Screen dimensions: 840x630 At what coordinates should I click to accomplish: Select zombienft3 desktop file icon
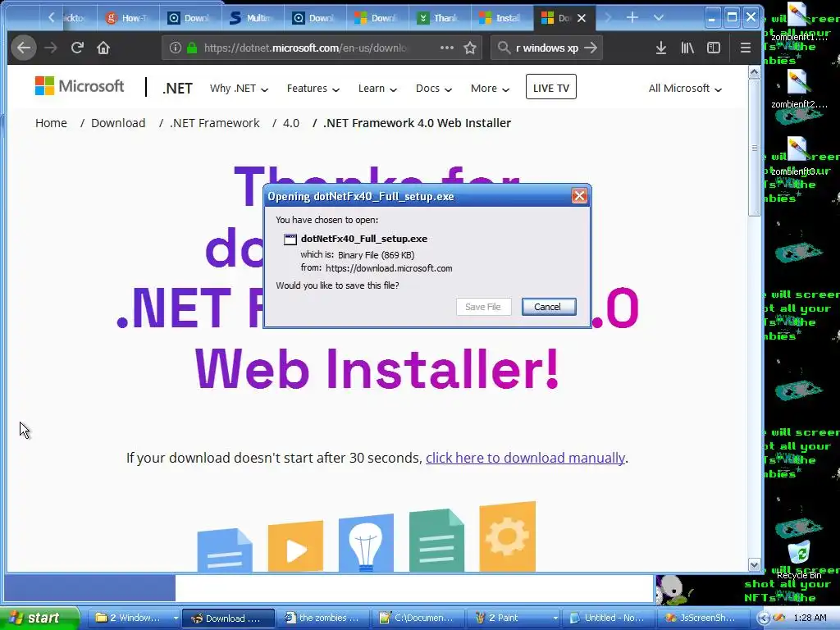[797, 157]
